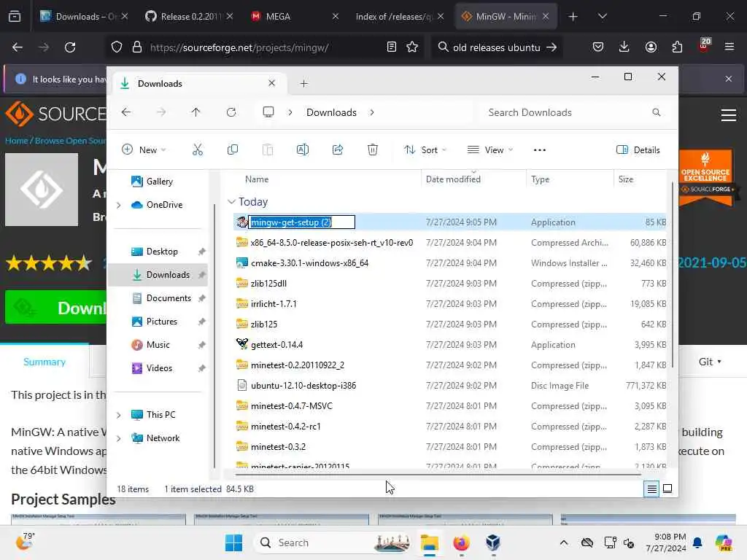Add a new File Explorer tab

(304, 84)
